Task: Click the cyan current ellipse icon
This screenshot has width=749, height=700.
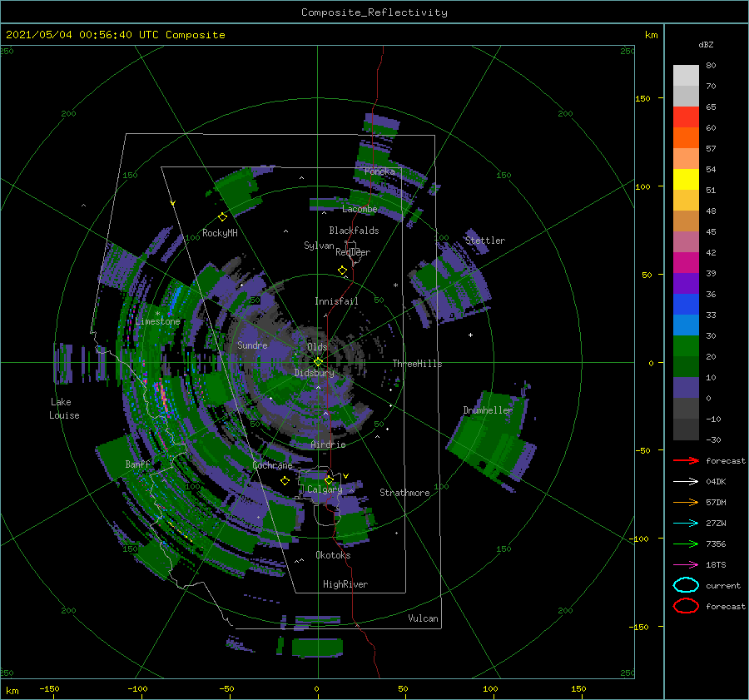Action: click(686, 585)
